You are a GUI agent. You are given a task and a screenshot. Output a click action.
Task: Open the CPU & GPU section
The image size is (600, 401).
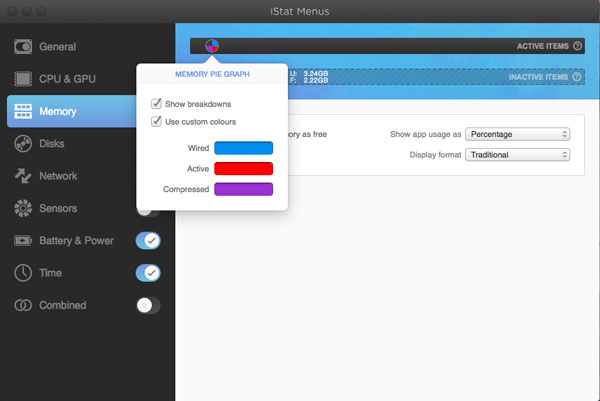click(x=67, y=79)
